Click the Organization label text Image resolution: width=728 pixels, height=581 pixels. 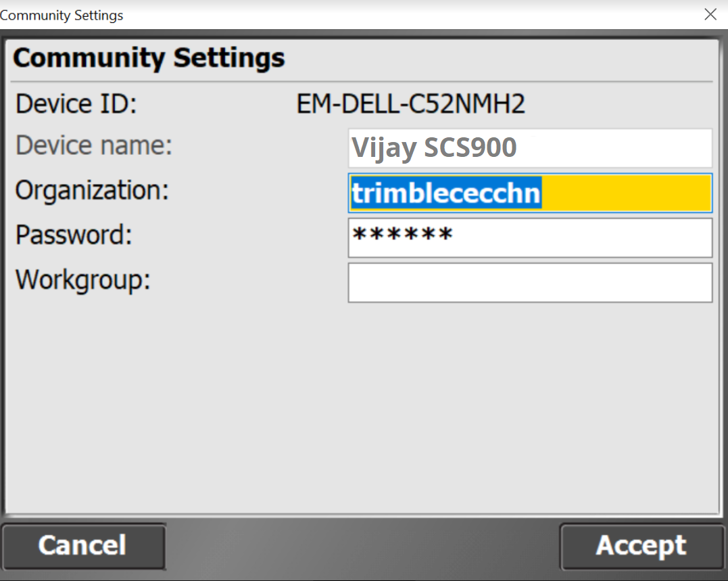[x=92, y=191]
